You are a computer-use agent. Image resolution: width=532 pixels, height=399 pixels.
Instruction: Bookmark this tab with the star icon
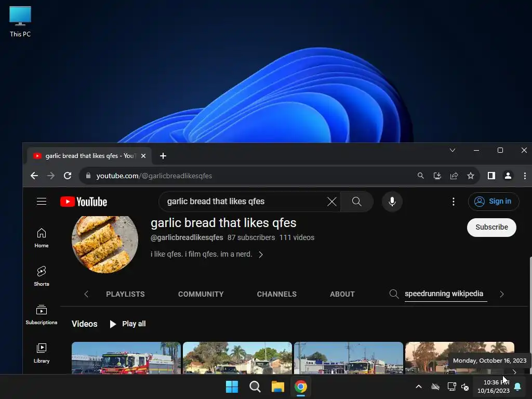click(x=471, y=176)
